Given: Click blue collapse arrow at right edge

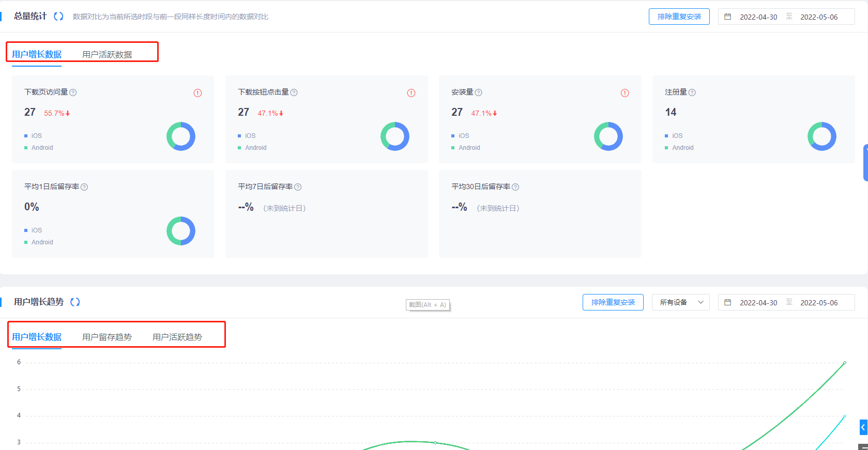Looking at the screenshot, I should pyautogui.click(x=863, y=427).
